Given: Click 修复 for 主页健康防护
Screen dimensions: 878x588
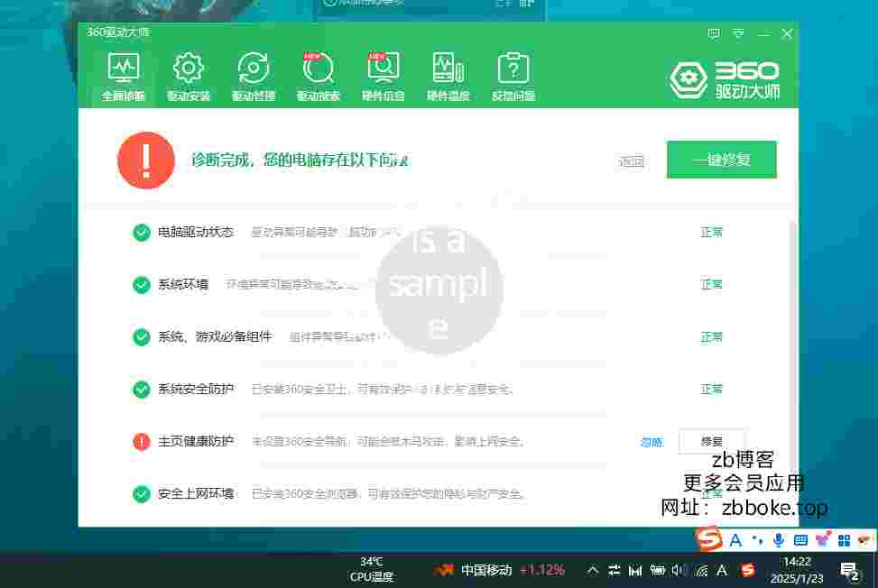Looking at the screenshot, I should point(711,441).
